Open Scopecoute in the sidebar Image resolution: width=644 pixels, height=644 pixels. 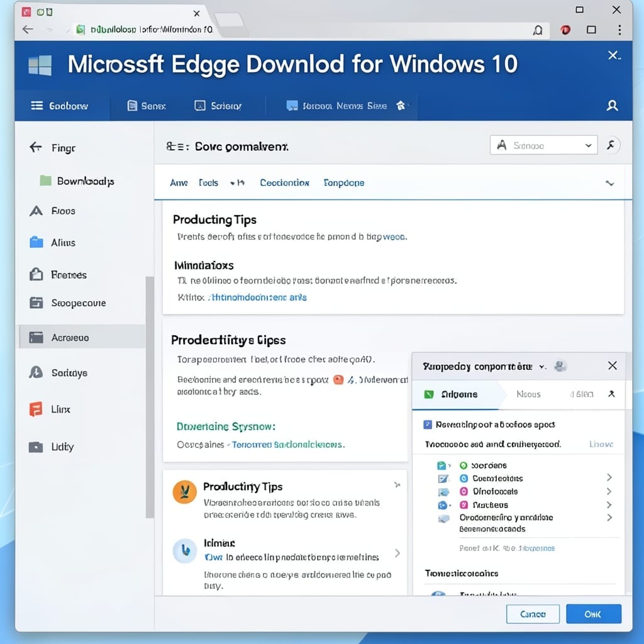[68, 303]
